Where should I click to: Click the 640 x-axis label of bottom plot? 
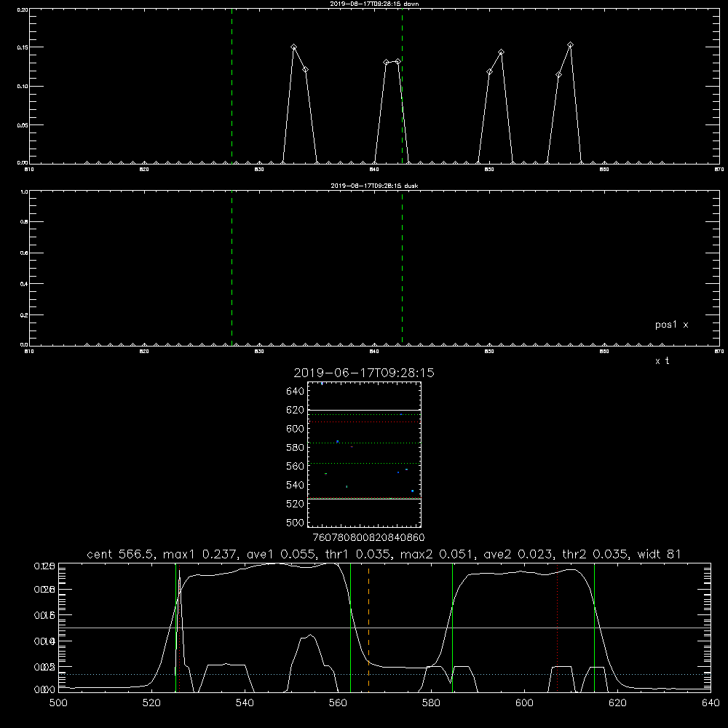pyautogui.click(x=711, y=703)
